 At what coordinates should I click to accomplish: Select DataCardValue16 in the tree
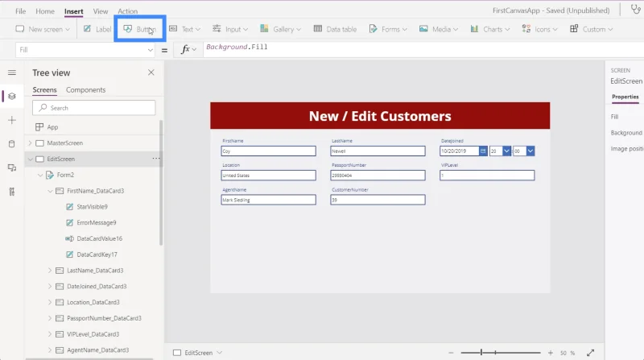coord(99,238)
